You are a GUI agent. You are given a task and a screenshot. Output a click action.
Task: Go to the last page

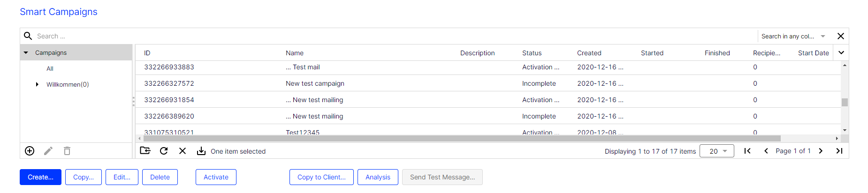839,151
